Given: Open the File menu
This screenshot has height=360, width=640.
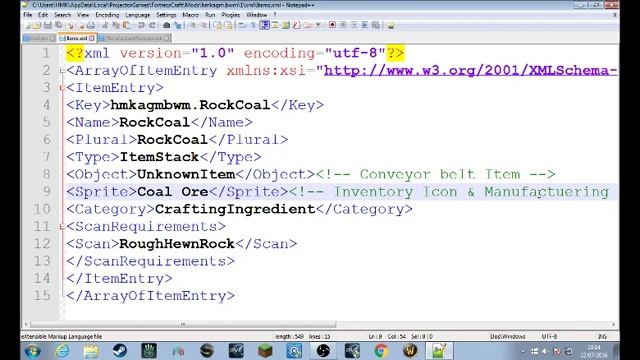Looking at the screenshot, I should [28, 15].
